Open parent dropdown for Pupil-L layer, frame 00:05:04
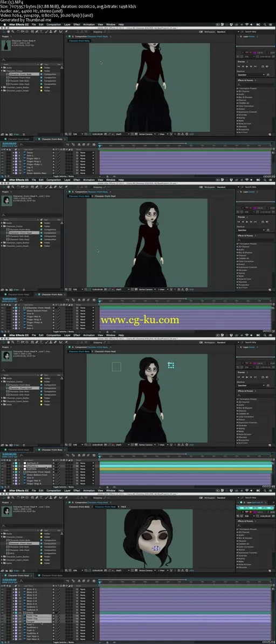The width and height of the screenshot is (276, 644). point(87,624)
